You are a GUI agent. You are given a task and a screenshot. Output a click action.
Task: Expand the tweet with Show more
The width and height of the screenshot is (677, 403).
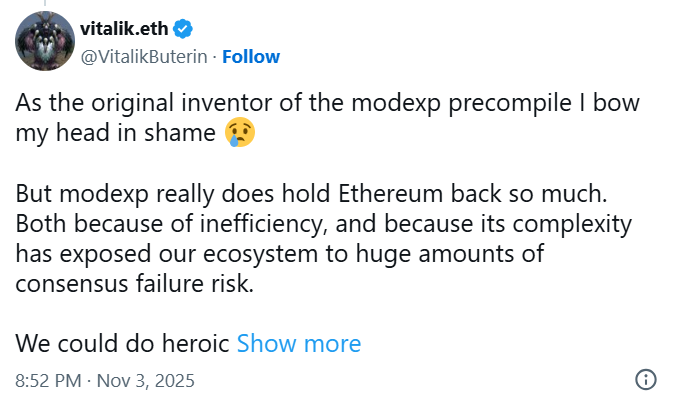coord(298,343)
